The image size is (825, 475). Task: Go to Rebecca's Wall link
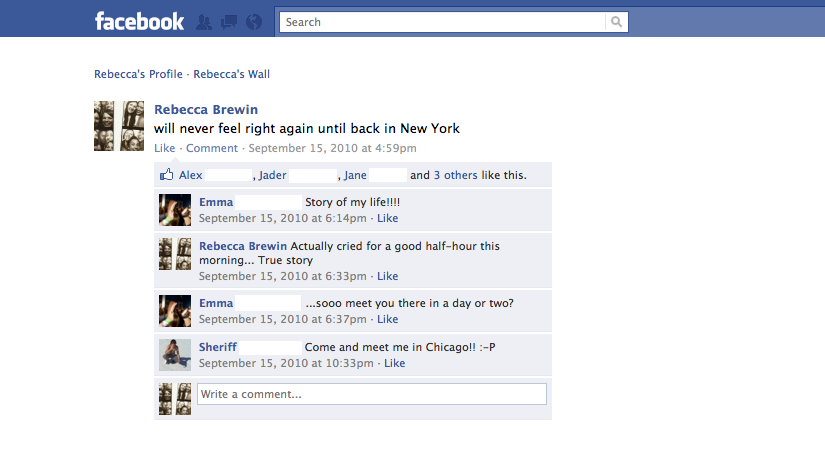tap(232, 74)
